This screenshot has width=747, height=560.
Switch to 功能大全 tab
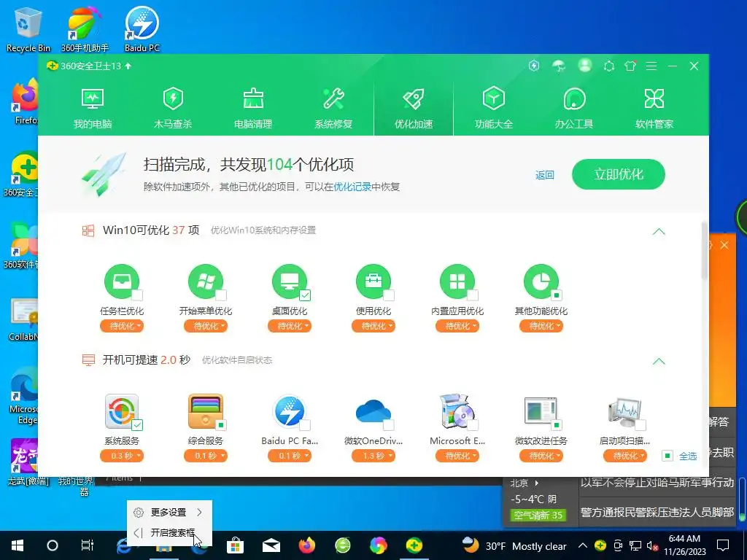click(494, 109)
